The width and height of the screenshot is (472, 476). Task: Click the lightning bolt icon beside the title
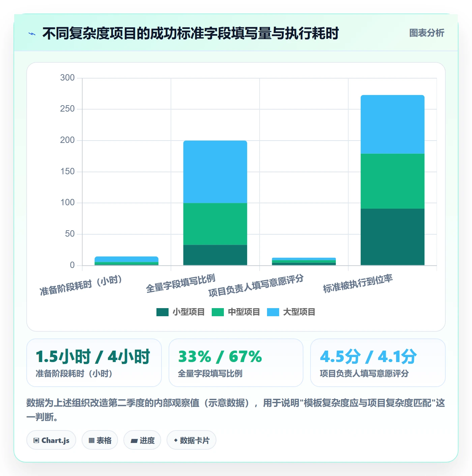click(x=32, y=34)
